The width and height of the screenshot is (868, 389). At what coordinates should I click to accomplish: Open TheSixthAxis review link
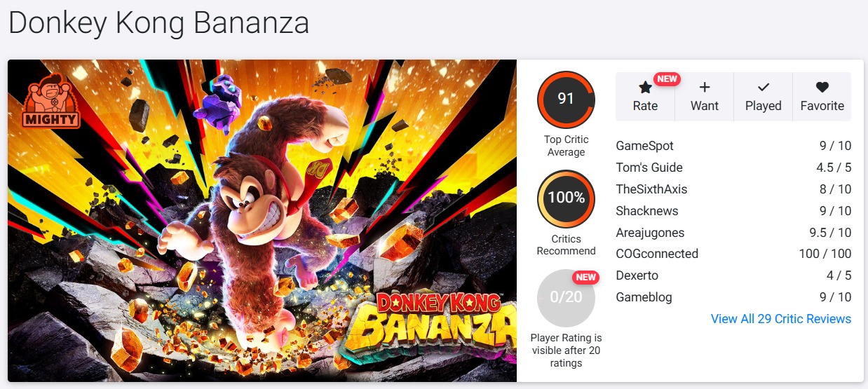(651, 189)
